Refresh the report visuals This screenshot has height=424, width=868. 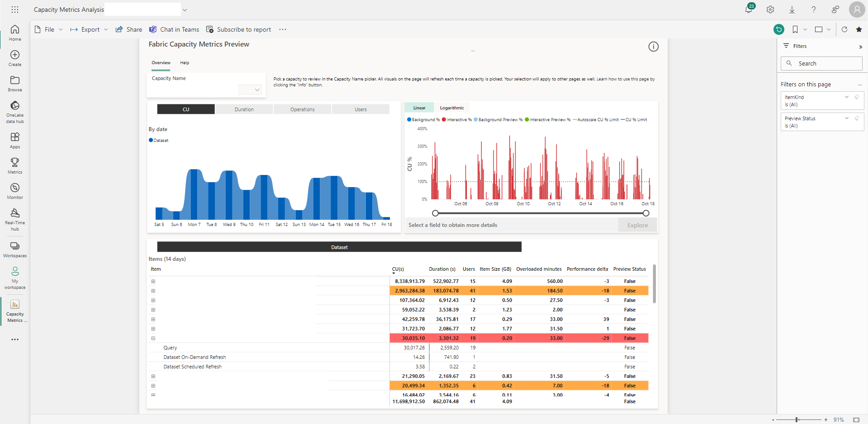(x=844, y=29)
